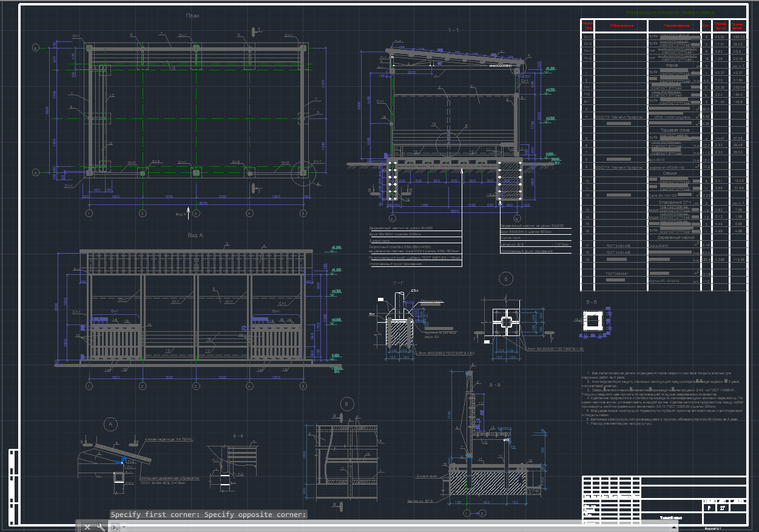Image resolution: width=759 pixels, height=532 pixels.
Task: Select the 'Спецификация элементов теневого навеса' heading
Action: [669, 12]
